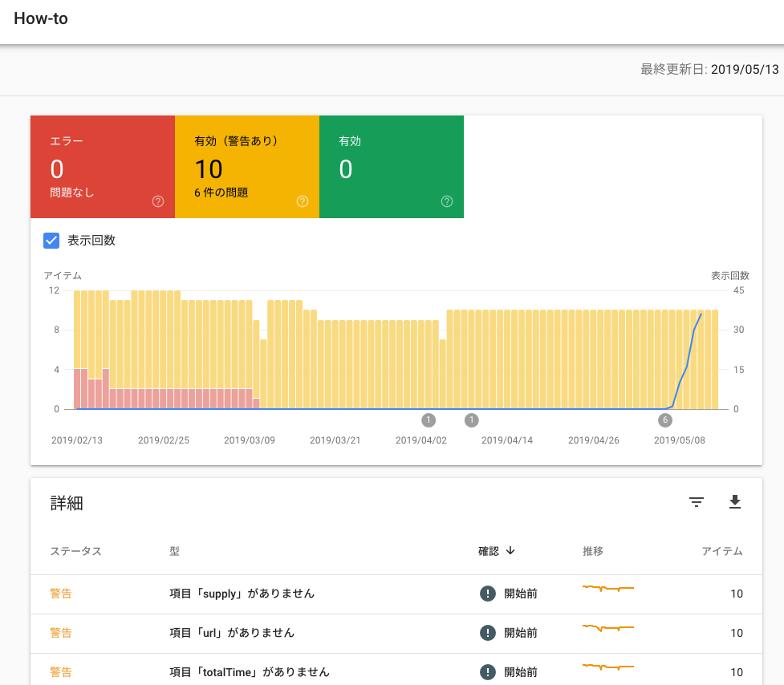
Task: Click the ステータス column header
Action: pos(76,551)
